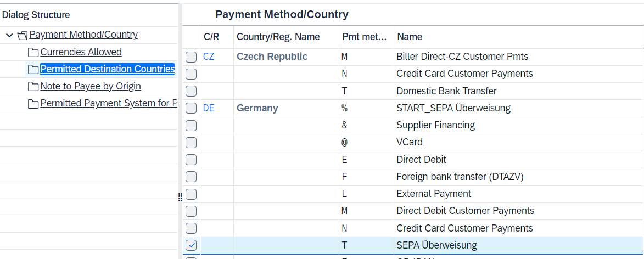644x259 pixels.
Task: Select the Direct Debit name cell
Action: point(422,160)
